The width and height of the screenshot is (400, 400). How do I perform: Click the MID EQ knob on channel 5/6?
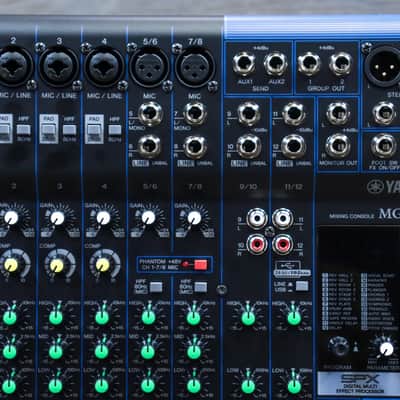(148, 351)
